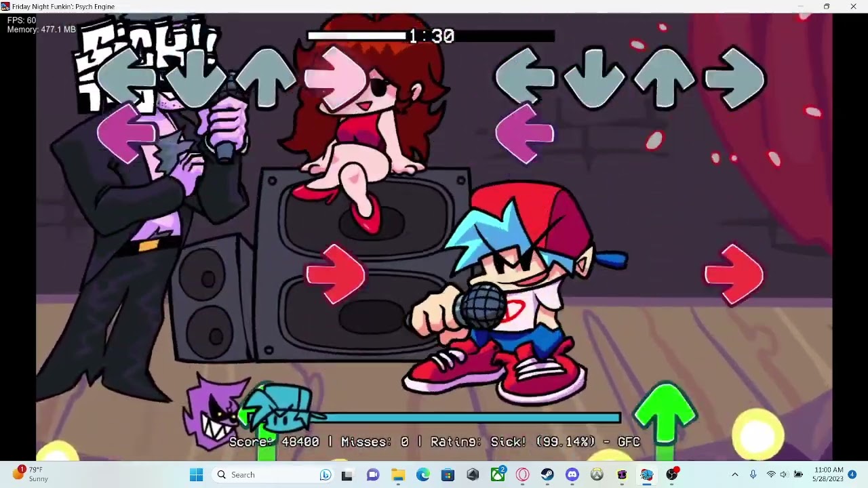The image size is (868, 488).
Task: Hit the green up note in the player lane
Action: pos(665,420)
